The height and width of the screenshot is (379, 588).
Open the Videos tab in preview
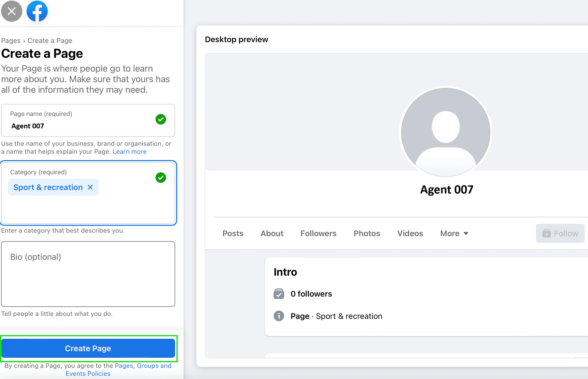(410, 233)
